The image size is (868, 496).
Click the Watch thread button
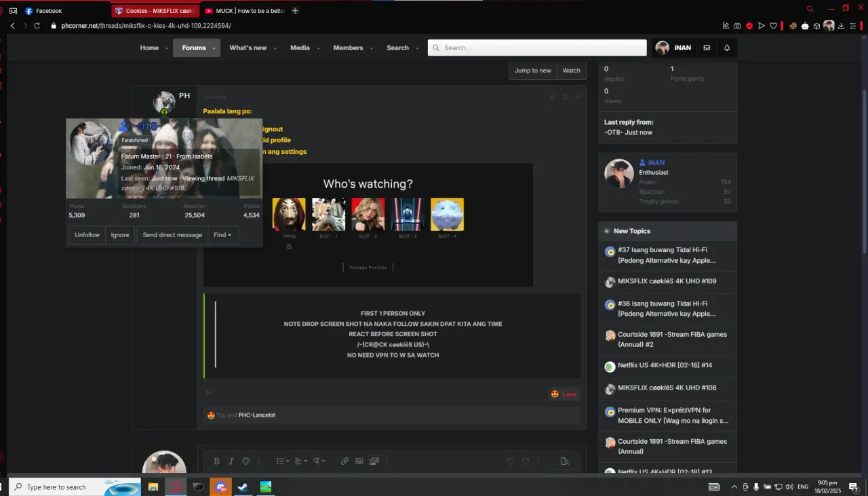(x=572, y=70)
